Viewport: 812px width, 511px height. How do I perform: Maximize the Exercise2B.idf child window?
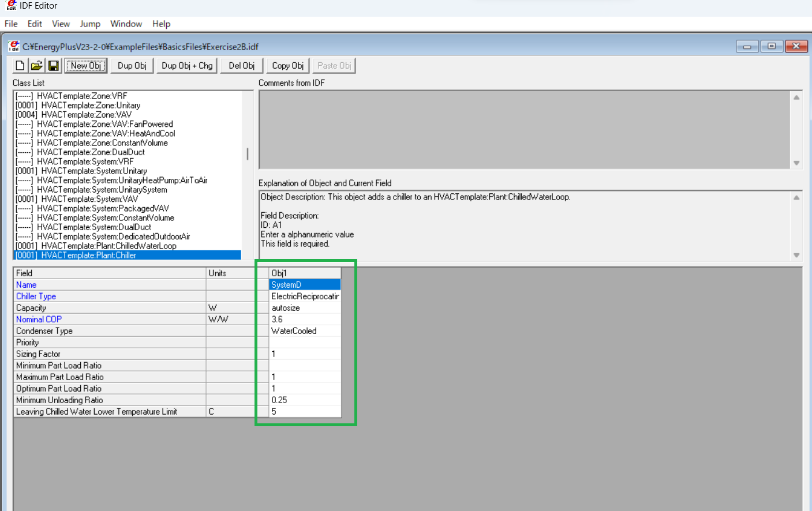[772, 46]
